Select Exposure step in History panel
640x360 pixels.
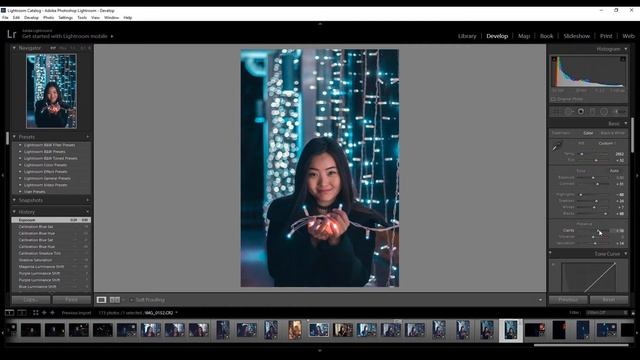point(51,220)
